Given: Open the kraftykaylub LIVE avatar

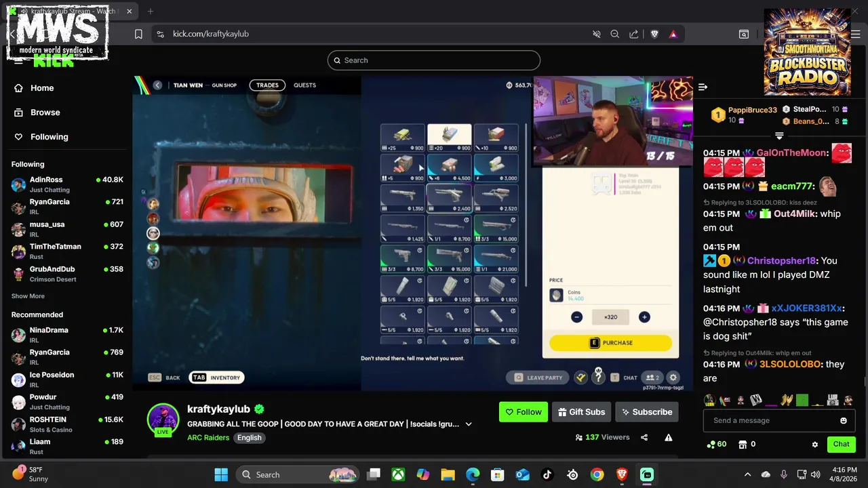Looking at the screenshot, I should 163,420.
